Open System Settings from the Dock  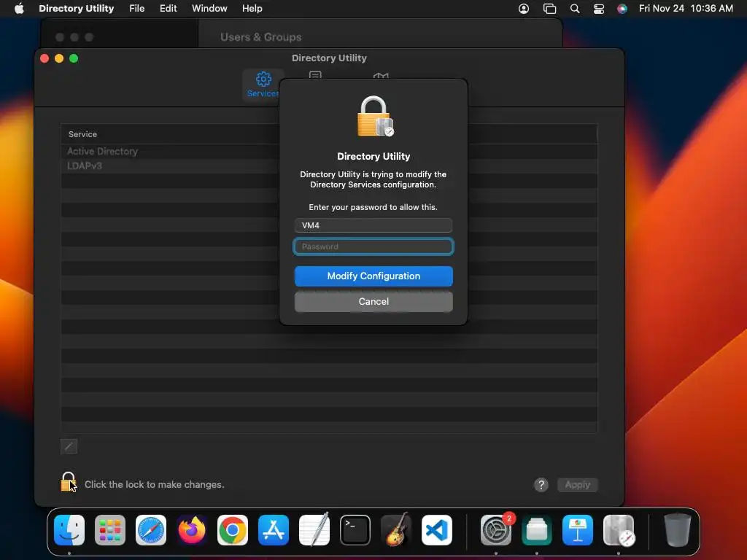(496, 530)
